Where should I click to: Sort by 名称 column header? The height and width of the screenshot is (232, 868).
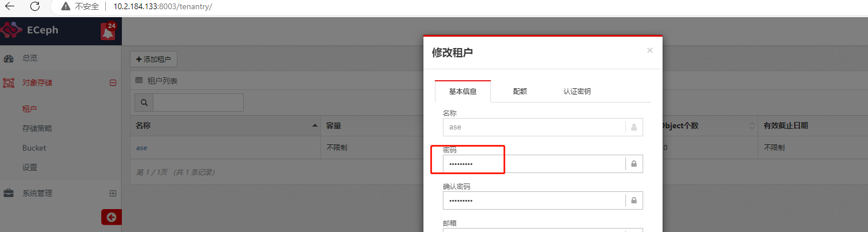click(226, 125)
